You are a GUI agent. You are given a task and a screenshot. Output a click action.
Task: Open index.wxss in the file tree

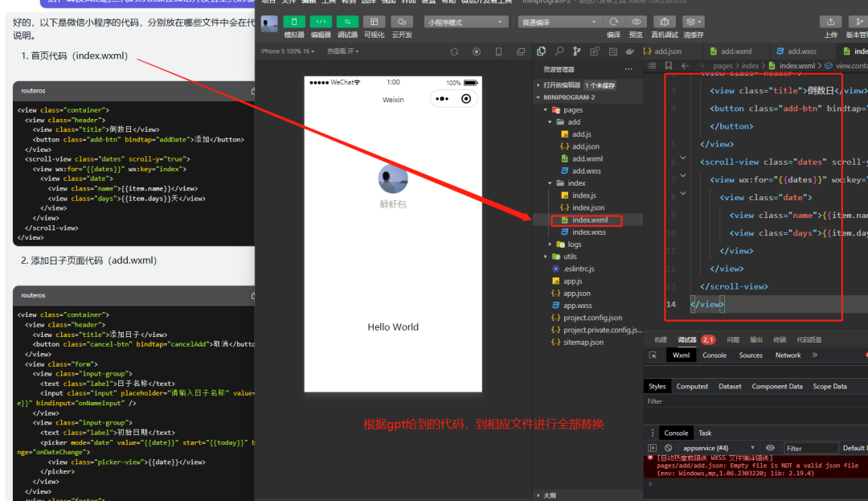588,232
